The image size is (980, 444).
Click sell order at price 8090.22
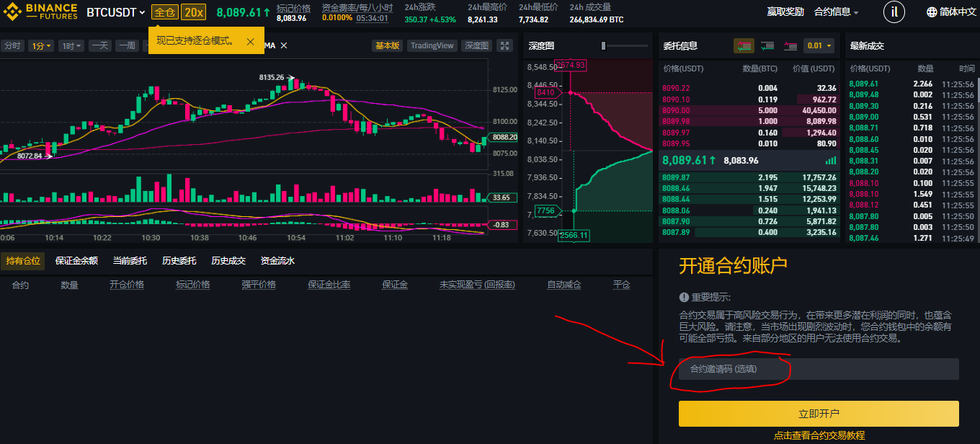749,88
